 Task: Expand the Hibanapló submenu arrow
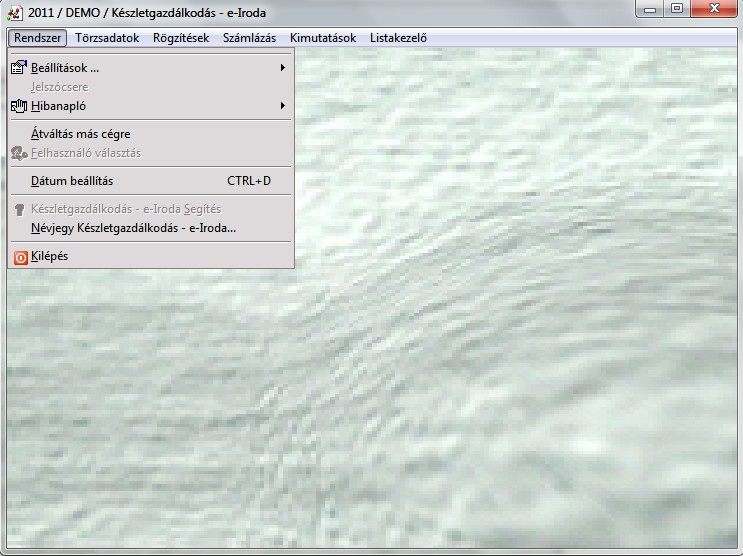pyautogui.click(x=283, y=106)
